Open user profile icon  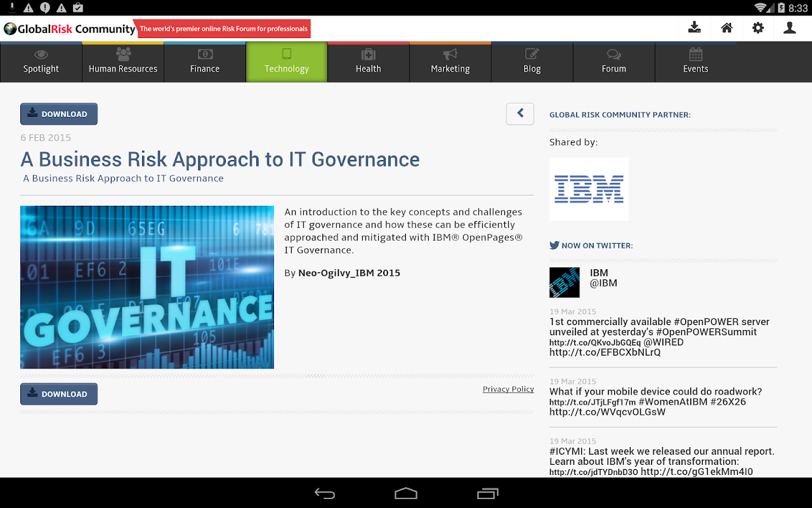(x=790, y=28)
